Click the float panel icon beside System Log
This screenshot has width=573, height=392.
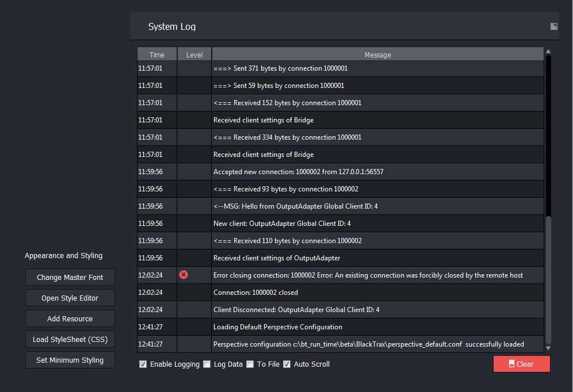click(553, 26)
